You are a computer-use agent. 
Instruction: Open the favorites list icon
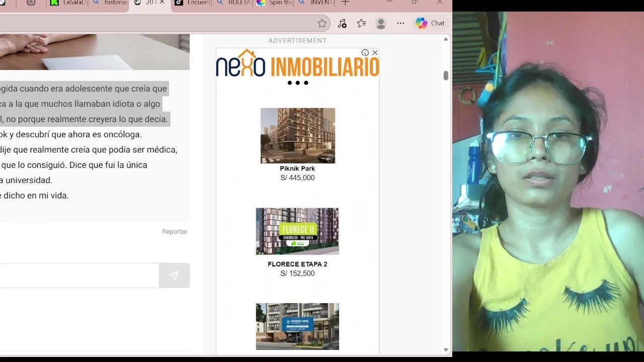pyautogui.click(x=361, y=23)
